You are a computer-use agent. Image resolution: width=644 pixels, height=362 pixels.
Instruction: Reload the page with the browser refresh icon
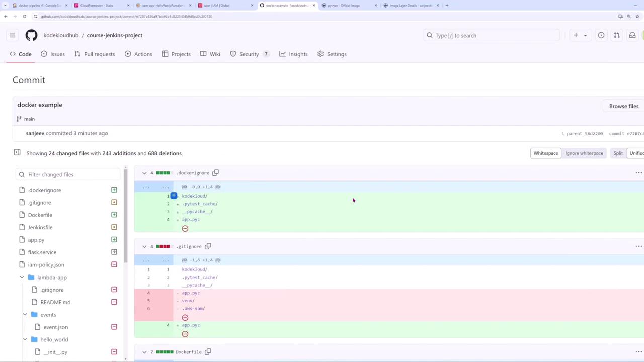click(x=24, y=16)
